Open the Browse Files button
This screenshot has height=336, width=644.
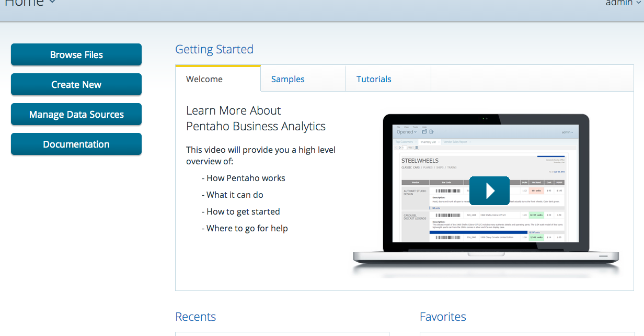tap(76, 54)
